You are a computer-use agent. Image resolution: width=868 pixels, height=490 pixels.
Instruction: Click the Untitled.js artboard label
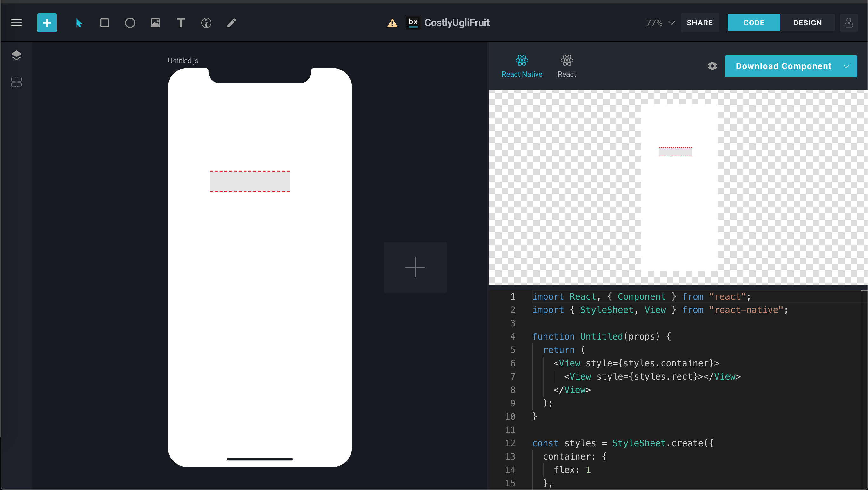[183, 61]
